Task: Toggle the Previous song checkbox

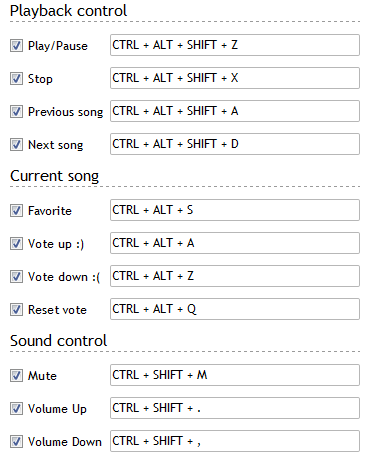Action: (16, 111)
